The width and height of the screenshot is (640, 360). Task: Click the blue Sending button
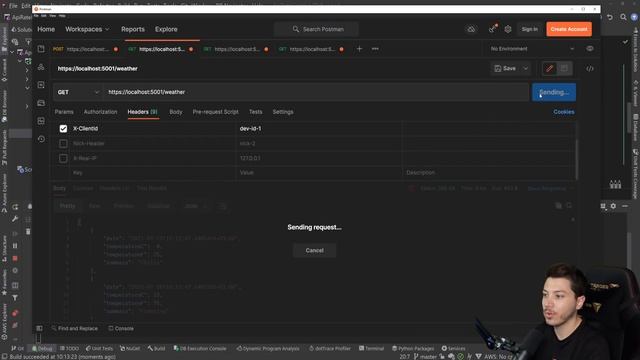554,92
